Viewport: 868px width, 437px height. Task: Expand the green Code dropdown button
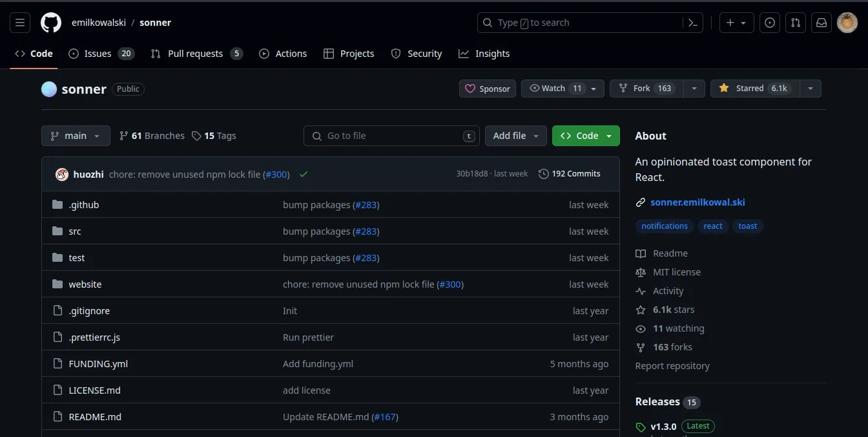pyautogui.click(x=586, y=136)
